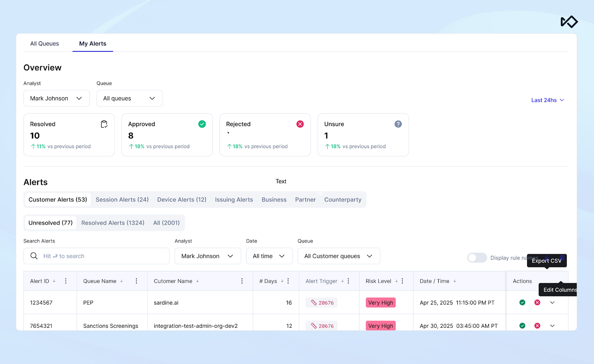This screenshot has height=364, width=594.
Task: Open the Overview Analyst Mark Johnson dropdown
Action: pyautogui.click(x=56, y=98)
